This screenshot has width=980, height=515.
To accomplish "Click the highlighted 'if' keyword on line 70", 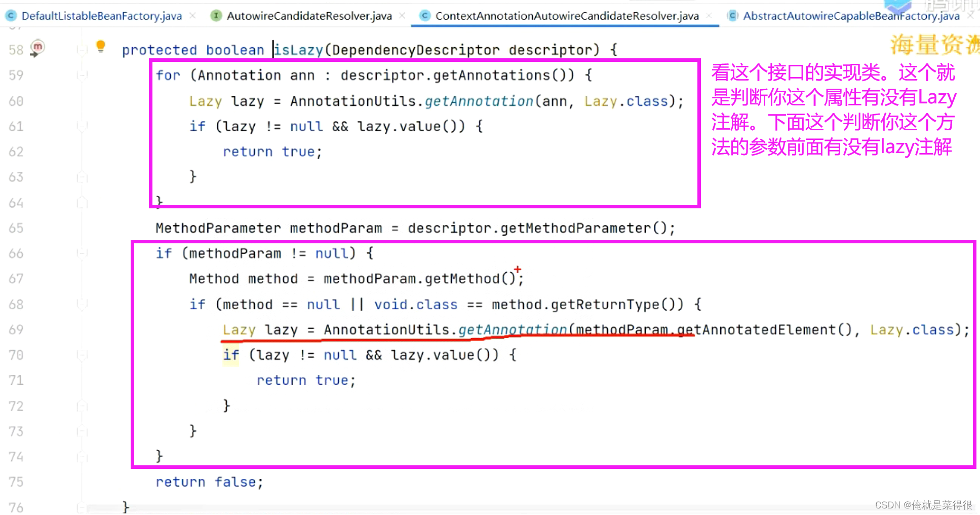I will 231,355.
